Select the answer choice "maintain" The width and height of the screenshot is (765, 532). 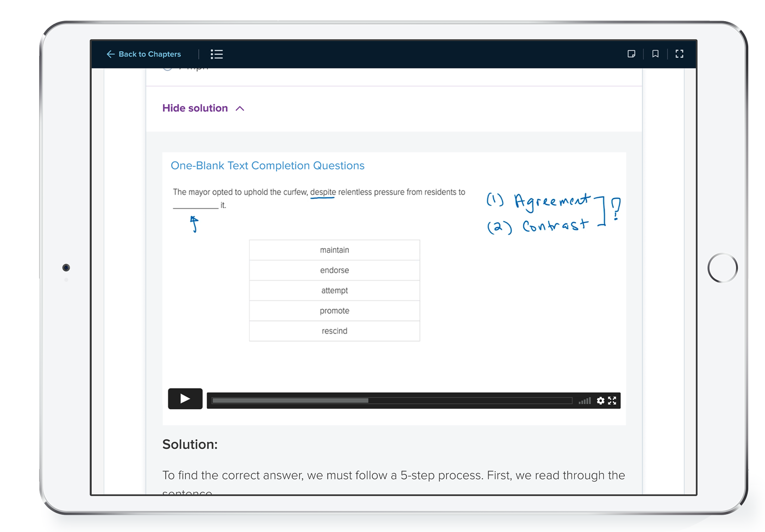pos(334,250)
